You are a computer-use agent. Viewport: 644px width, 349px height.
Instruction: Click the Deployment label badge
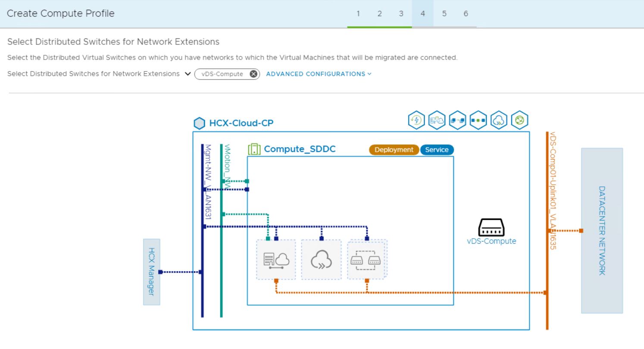point(393,150)
